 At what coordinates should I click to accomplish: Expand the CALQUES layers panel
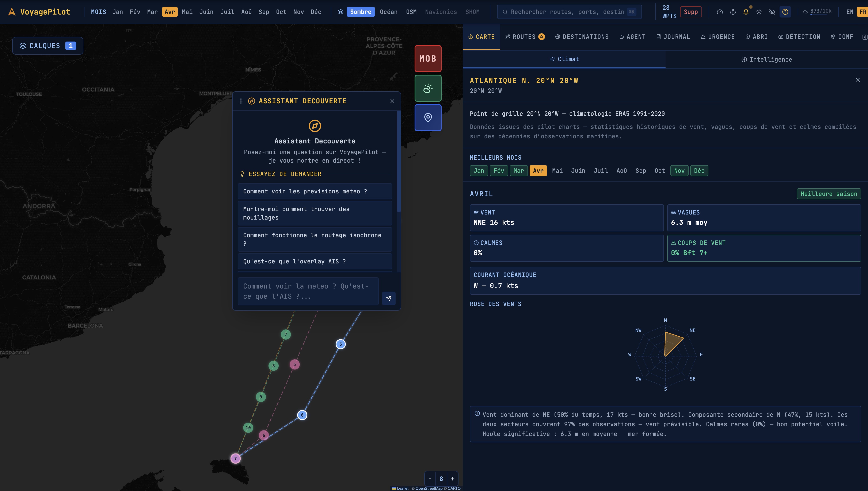coord(47,46)
